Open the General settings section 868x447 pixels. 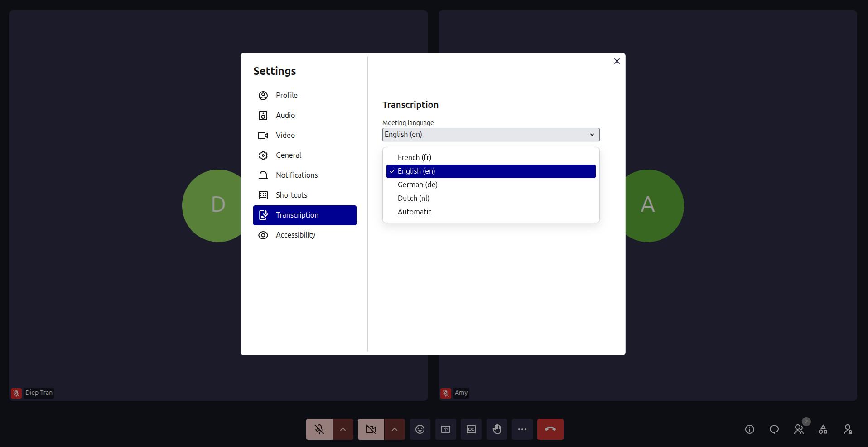304,155
